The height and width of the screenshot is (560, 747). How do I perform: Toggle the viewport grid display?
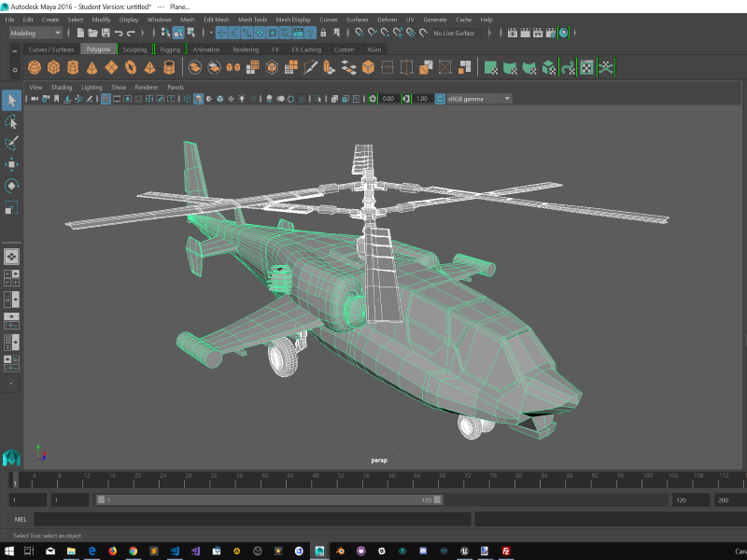click(106, 98)
